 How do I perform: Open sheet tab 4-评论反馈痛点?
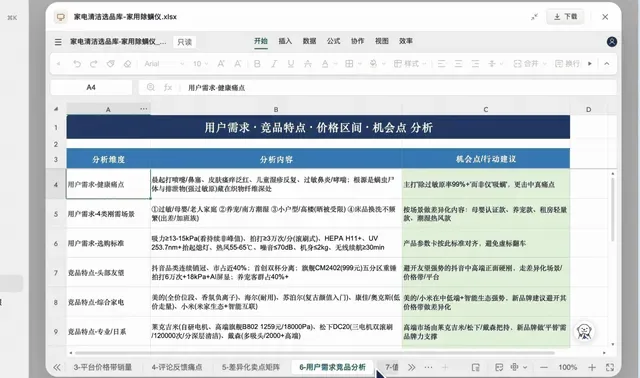coord(177,367)
